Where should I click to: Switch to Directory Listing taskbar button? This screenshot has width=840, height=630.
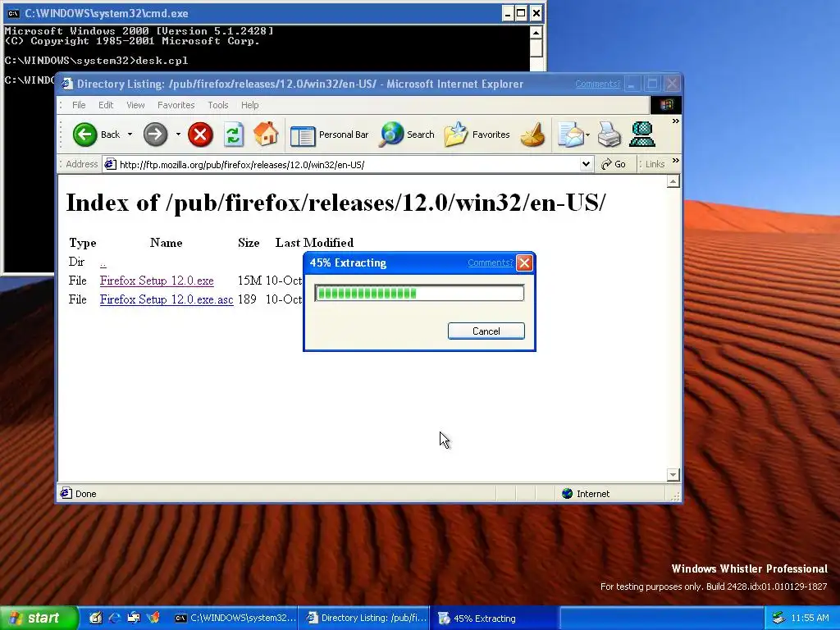point(366,618)
